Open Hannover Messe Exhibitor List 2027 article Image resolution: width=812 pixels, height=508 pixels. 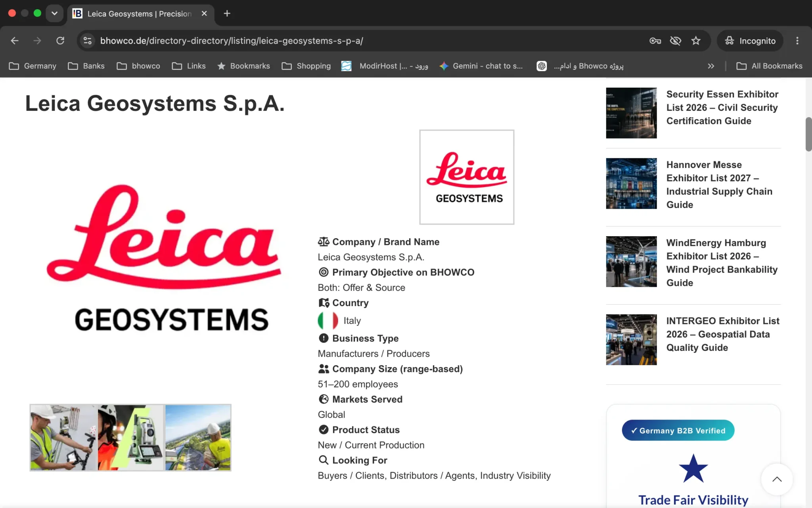click(720, 185)
